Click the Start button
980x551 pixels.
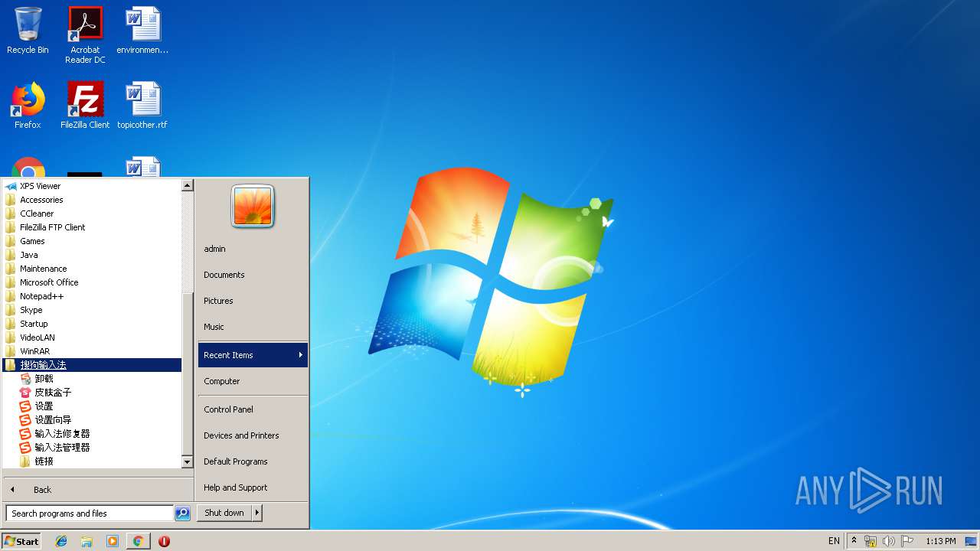pos(21,541)
